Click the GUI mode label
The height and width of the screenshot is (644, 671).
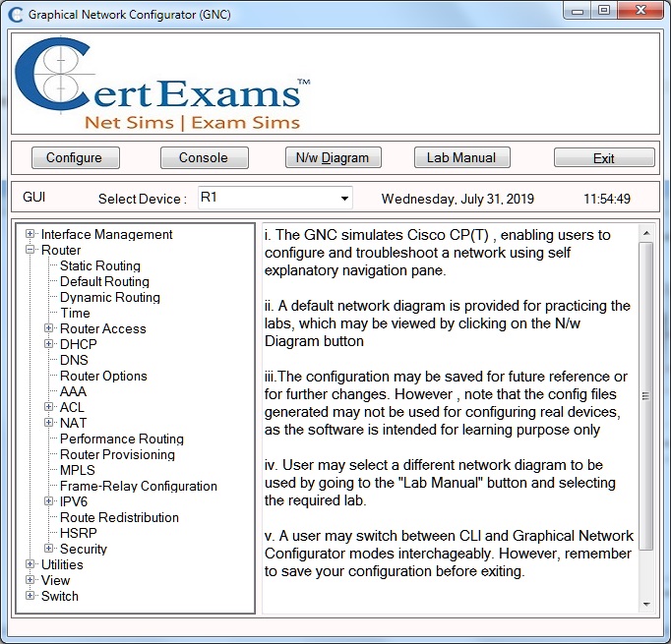click(x=33, y=198)
